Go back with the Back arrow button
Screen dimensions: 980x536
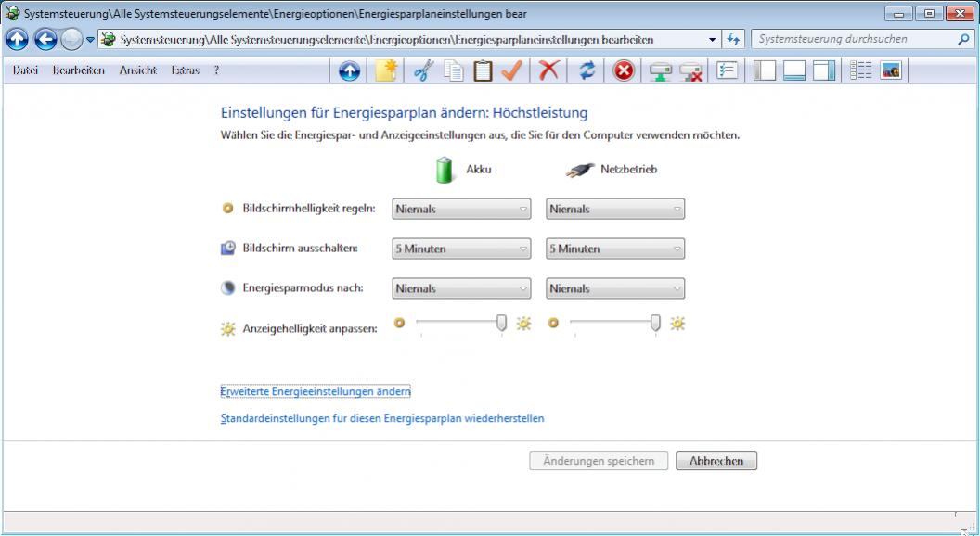(45, 40)
